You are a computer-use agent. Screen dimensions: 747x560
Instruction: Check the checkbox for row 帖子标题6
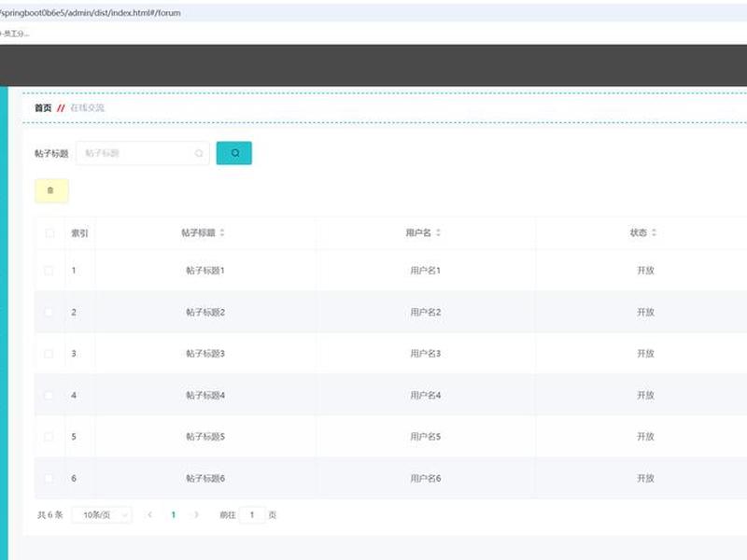point(49,478)
